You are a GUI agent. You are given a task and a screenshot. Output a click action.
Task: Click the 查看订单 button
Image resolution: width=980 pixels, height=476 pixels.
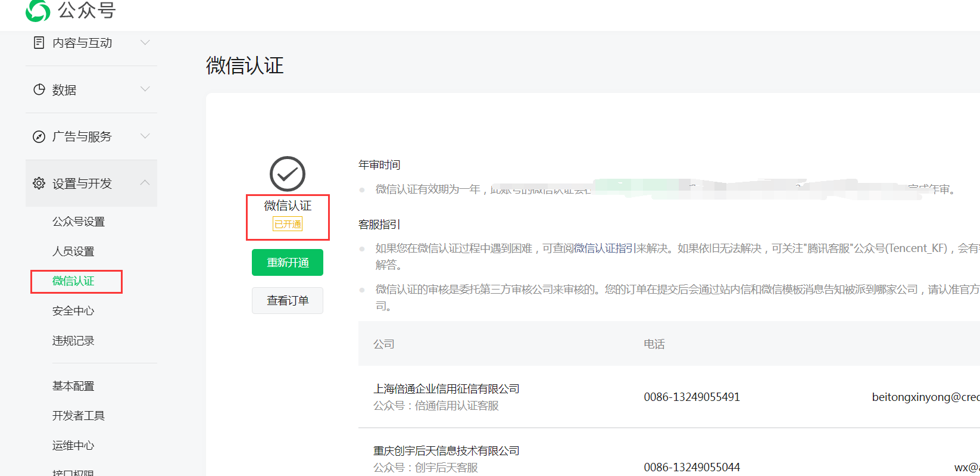288,301
